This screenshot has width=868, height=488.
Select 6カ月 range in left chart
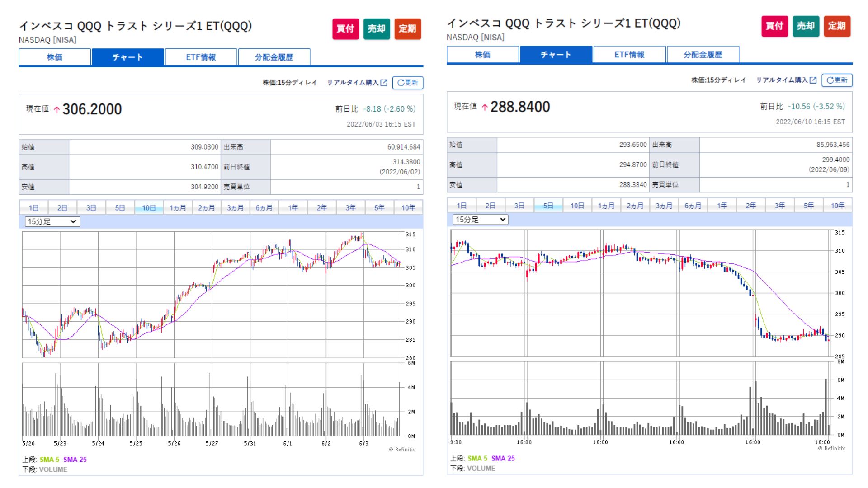coord(264,207)
